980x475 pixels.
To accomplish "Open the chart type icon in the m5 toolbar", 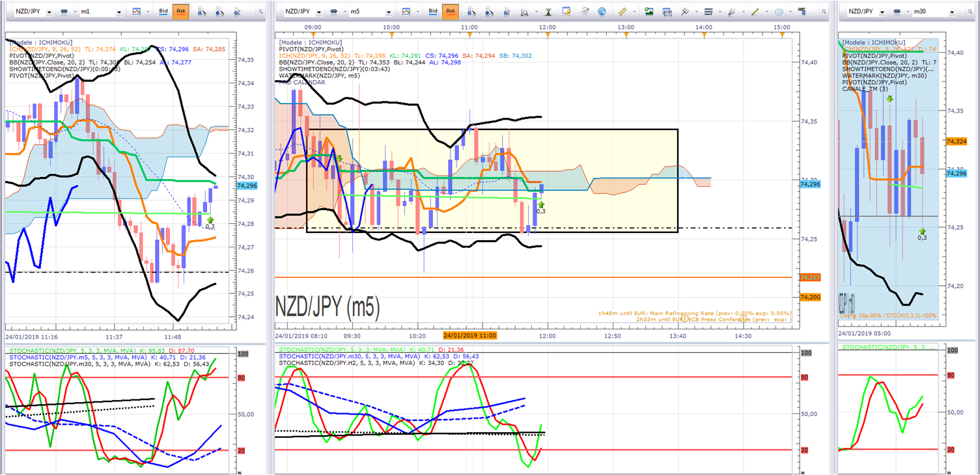I will pos(406,12).
